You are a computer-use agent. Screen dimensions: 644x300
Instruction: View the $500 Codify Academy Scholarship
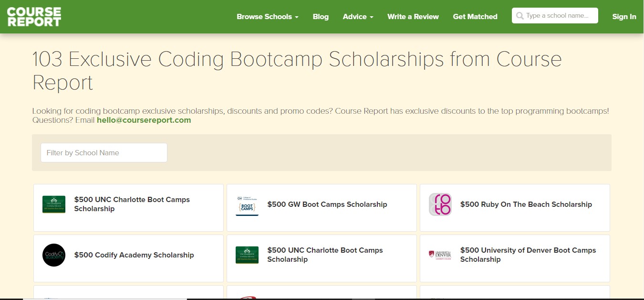(x=134, y=255)
